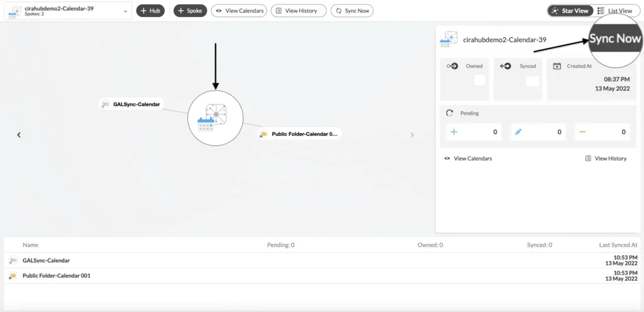
Task: Open View History in top toolbar
Action: point(299,11)
